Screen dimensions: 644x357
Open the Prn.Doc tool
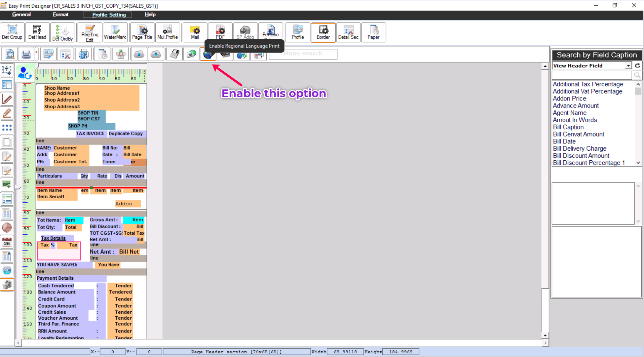tap(271, 33)
